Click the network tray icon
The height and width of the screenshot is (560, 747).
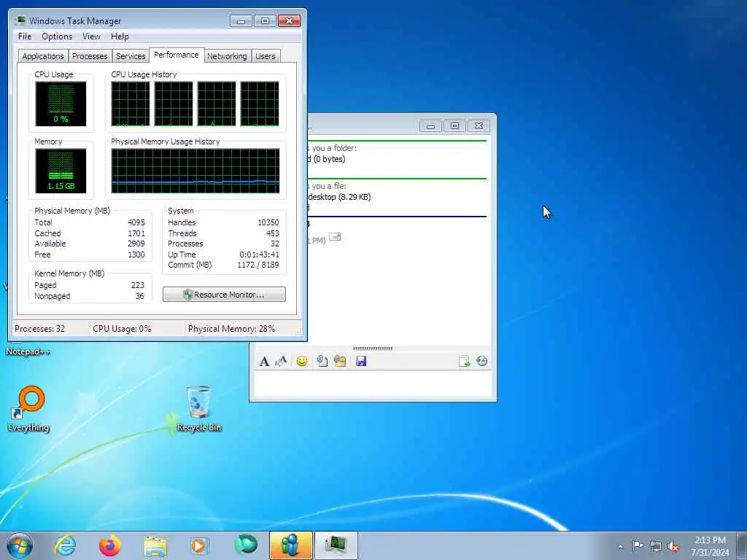point(656,546)
